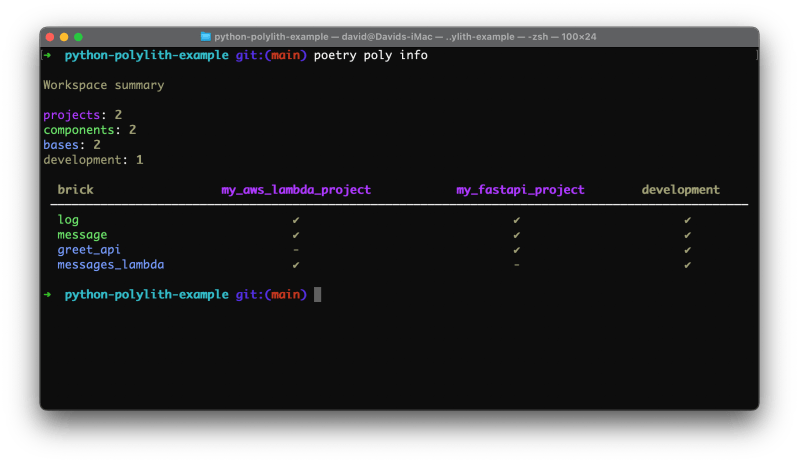This screenshot has height=463, width=799.
Task: Click the 'greet_api' brick row name
Action: (89, 250)
